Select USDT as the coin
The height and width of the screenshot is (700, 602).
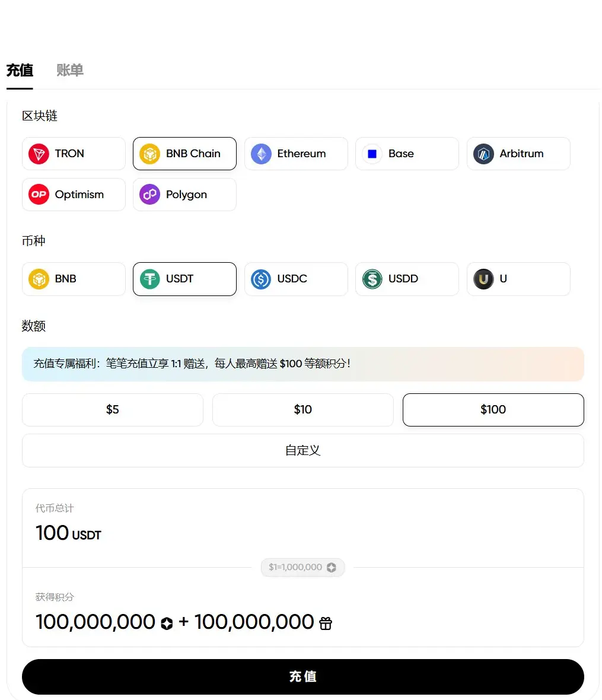(x=184, y=279)
